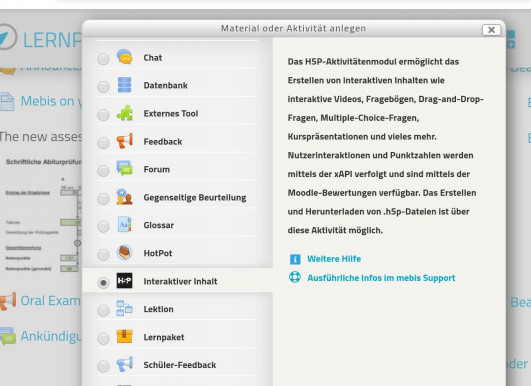Viewport: 531px width, 386px height.
Task: Select the Gegenseitige Beurteilung radio button
Action: point(103,199)
